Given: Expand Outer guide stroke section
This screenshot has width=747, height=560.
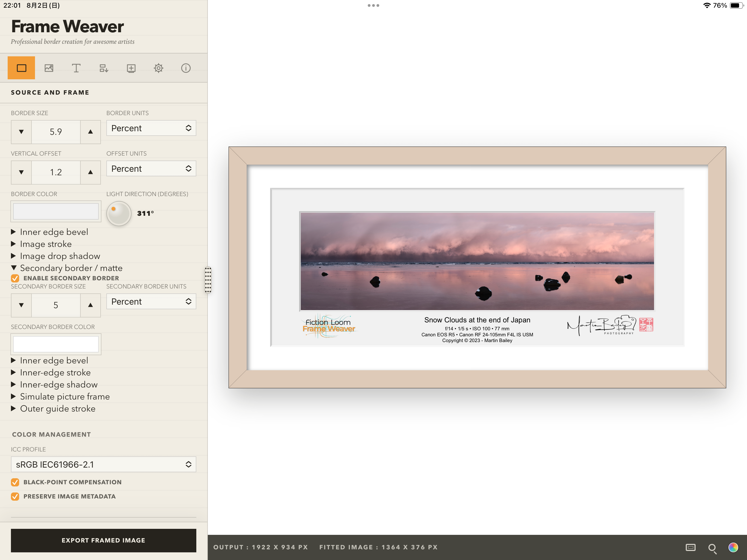Looking at the screenshot, I should (x=53, y=409).
